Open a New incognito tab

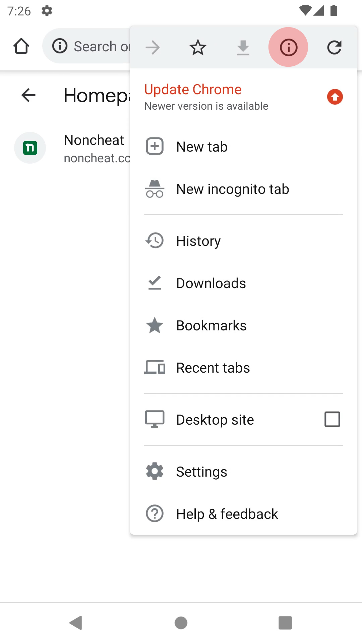click(243, 189)
